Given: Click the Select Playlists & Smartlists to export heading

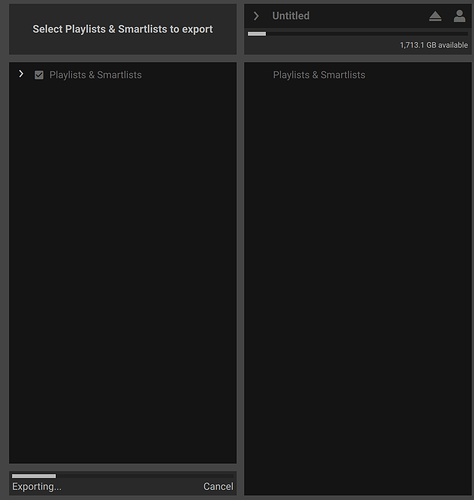Looking at the screenshot, I should click(122, 29).
